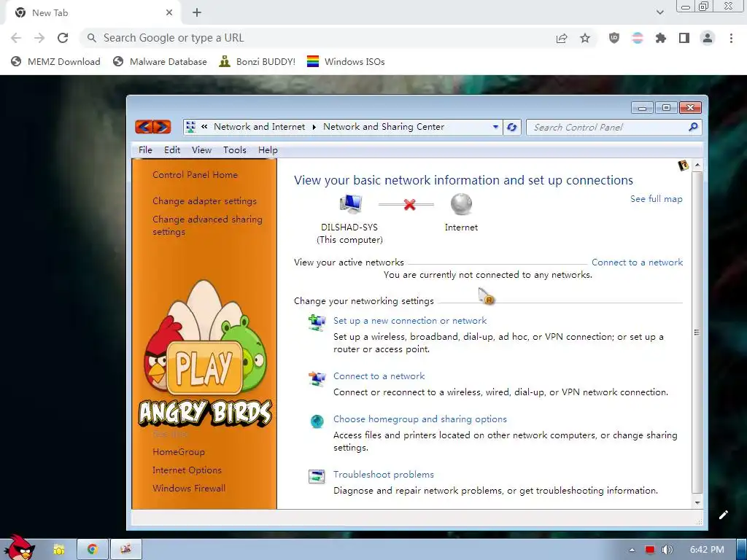This screenshot has height=560, width=747.
Task: Open the file explorer taskbar icon
Action: pyautogui.click(x=58, y=550)
